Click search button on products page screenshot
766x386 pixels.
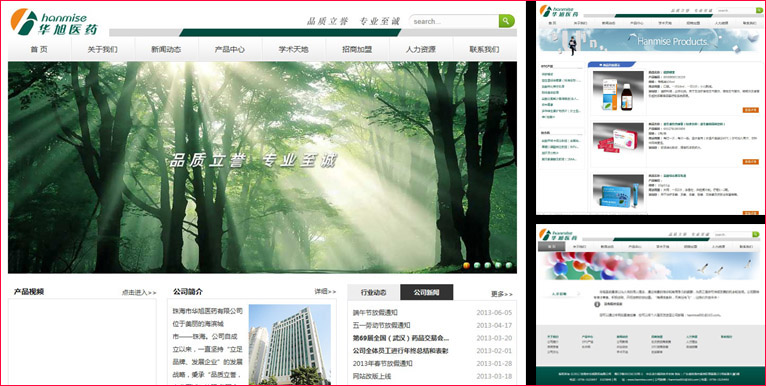[759, 10]
